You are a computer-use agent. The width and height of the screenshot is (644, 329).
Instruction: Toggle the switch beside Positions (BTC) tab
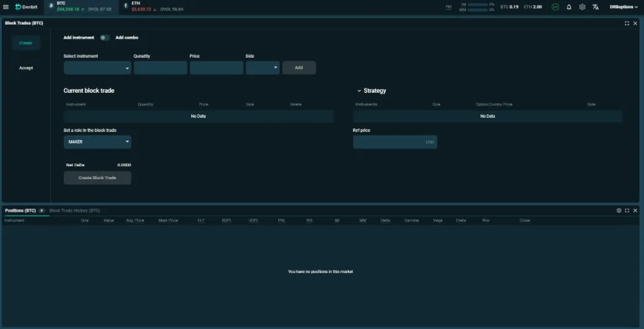42,211
